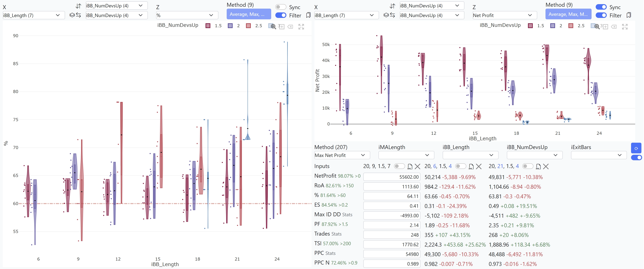Click the left Average, Max method button
The image size is (644, 269).
249,14
